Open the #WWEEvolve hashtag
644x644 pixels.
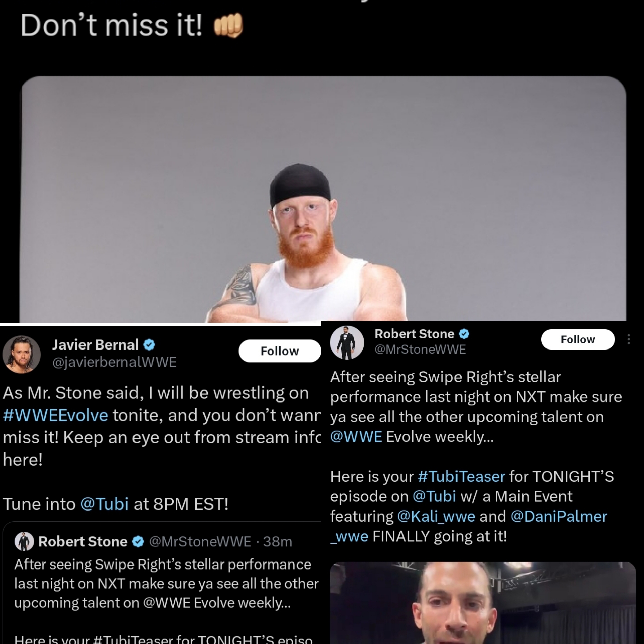[x=56, y=415]
